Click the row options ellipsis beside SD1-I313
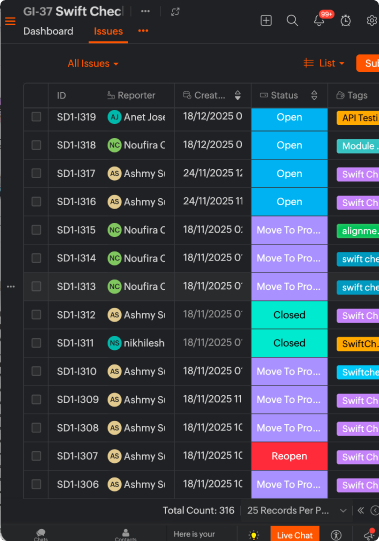 tap(11, 286)
